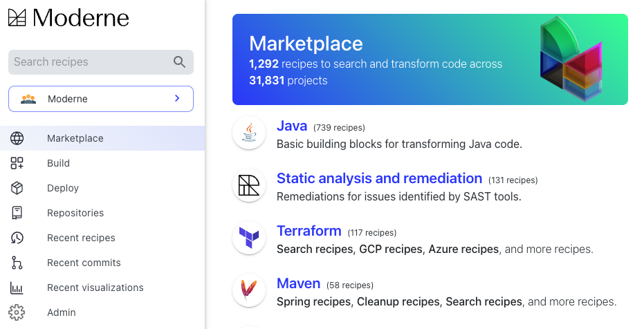Click the Deploy cube icon
Image resolution: width=644 pixels, height=329 pixels.
(x=17, y=188)
